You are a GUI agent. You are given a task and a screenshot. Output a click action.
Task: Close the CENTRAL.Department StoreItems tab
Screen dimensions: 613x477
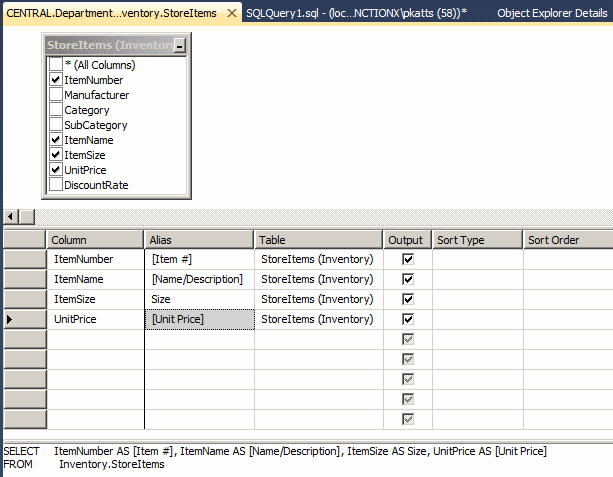232,13
